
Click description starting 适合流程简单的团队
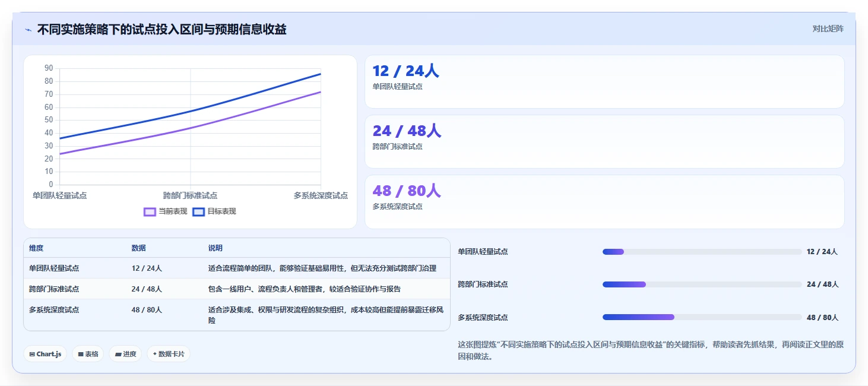322,268
